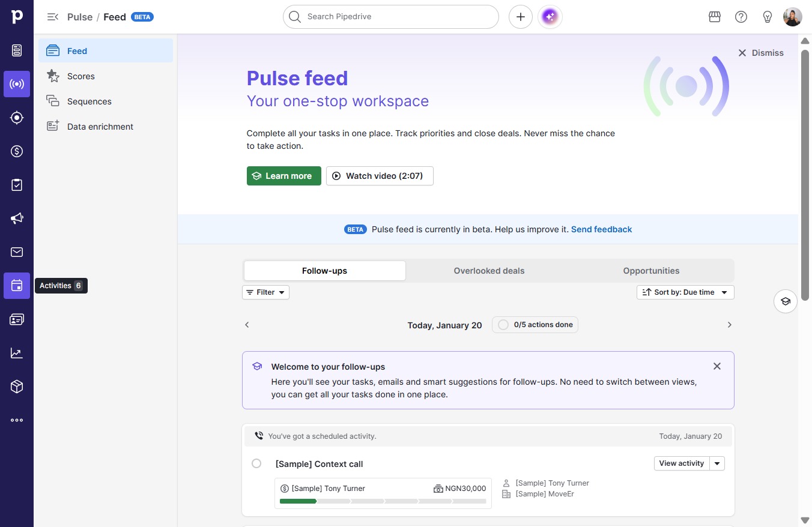Click the Pipedrive logo icon
This screenshot has width=812, height=527.
tap(17, 17)
